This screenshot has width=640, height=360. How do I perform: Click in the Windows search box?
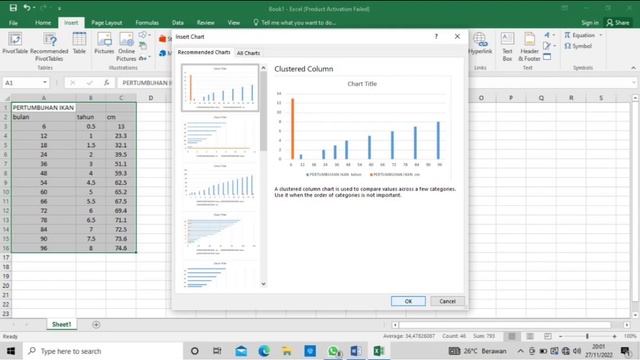[104, 351]
